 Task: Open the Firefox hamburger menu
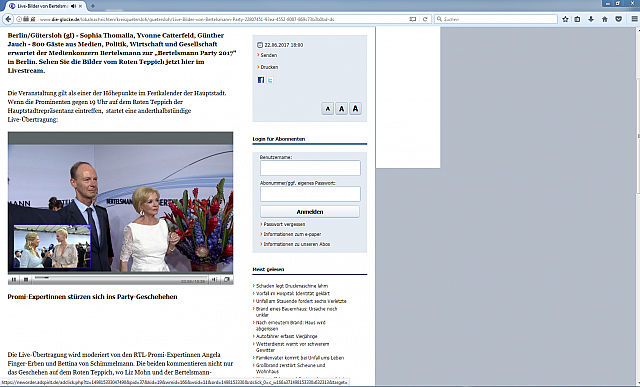[634, 19]
